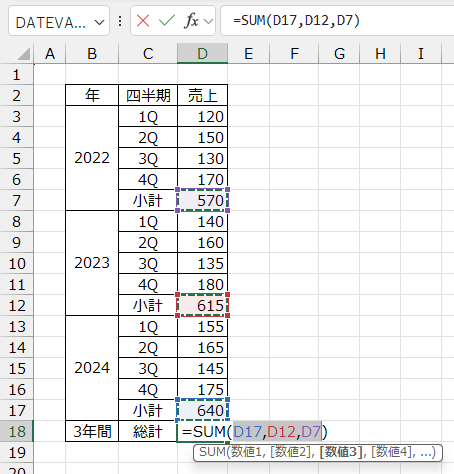Click sales value 165 cell
This screenshot has height=474, width=454.
point(203,347)
